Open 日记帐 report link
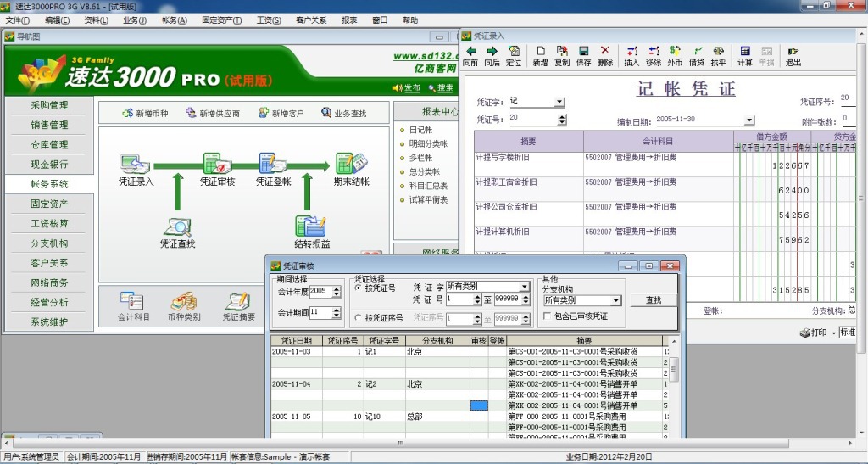868x464 pixels. (x=420, y=130)
